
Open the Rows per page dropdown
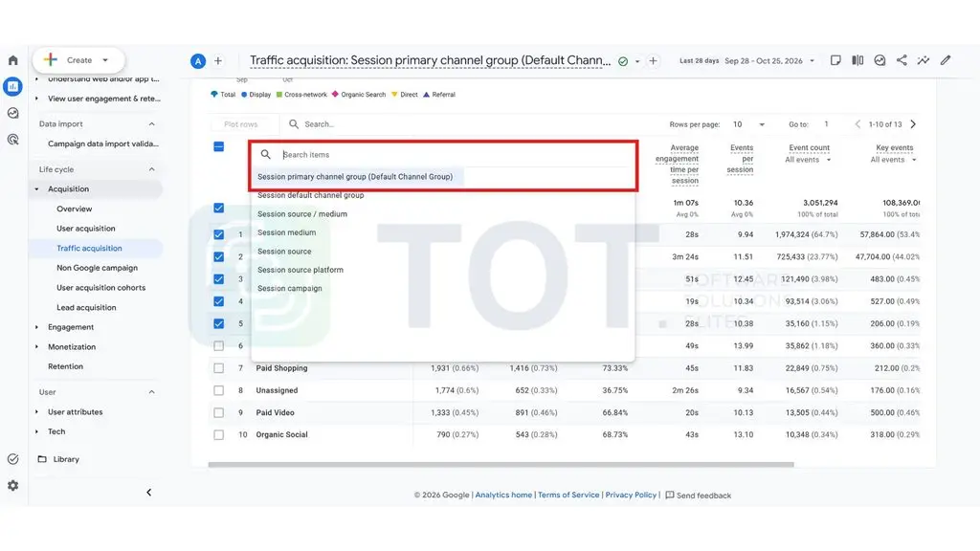748,124
